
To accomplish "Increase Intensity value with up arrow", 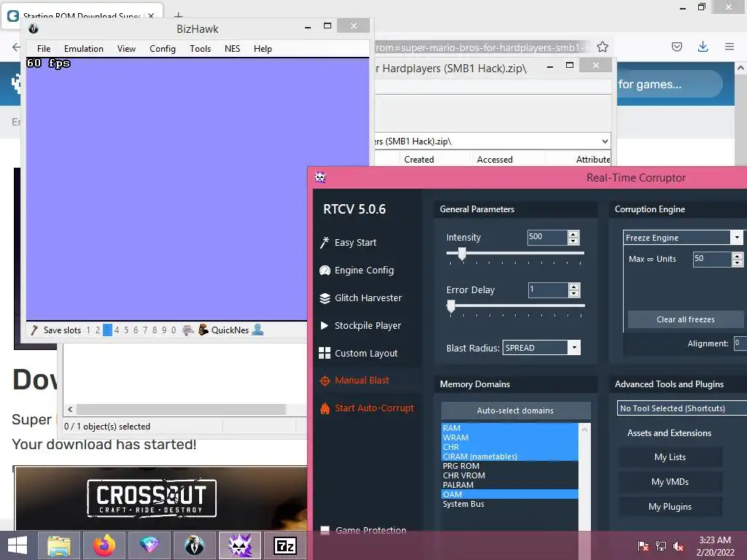I will coord(573,234).
